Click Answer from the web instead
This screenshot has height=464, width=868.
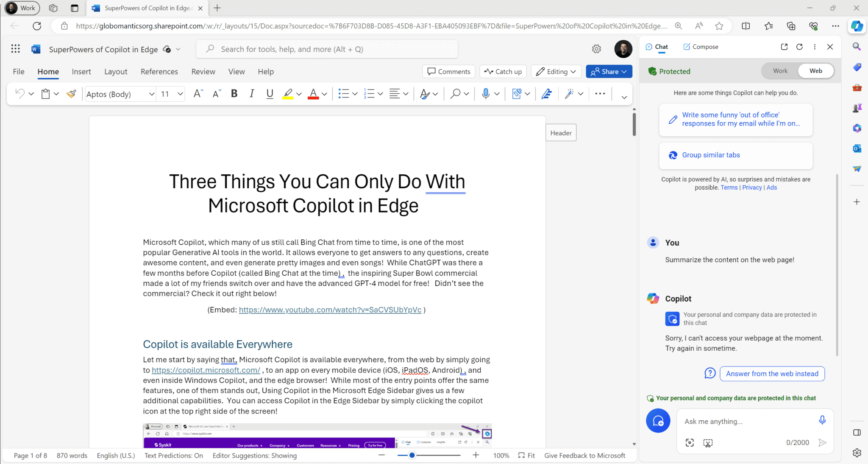(x=772, y=374)
